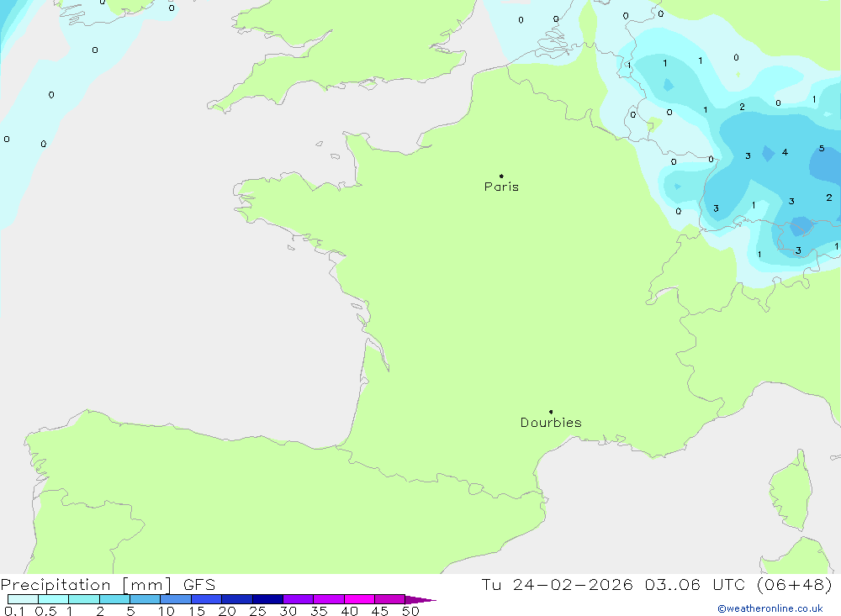Click the date '24-02-2026' in the footer
The image size is (841, 616).
[x=573, y=585]
